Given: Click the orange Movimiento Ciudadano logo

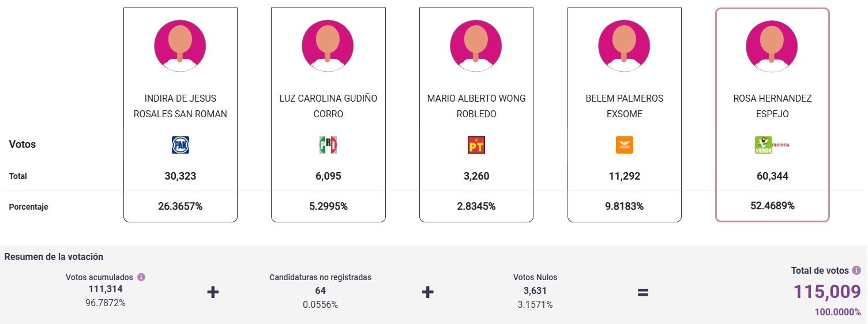Looking at the screenshot, I should click(x=625, y=145).
